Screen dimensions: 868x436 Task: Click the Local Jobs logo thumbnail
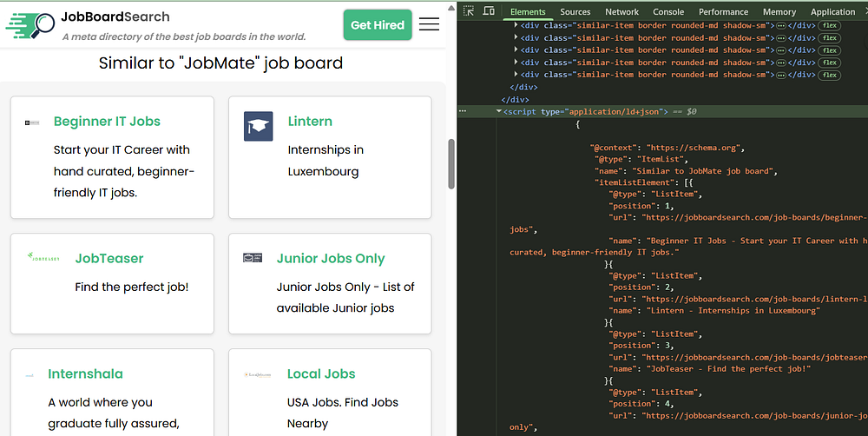click(x=258, y=374)
